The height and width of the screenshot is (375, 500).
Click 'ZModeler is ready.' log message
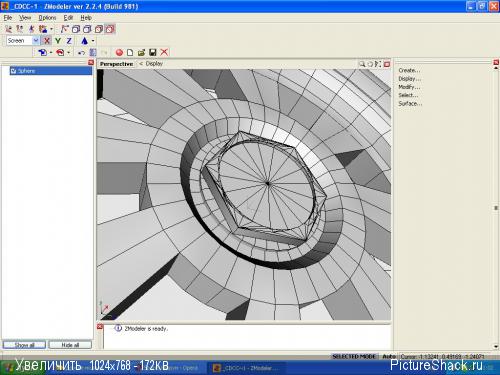[x=146, y=329]
